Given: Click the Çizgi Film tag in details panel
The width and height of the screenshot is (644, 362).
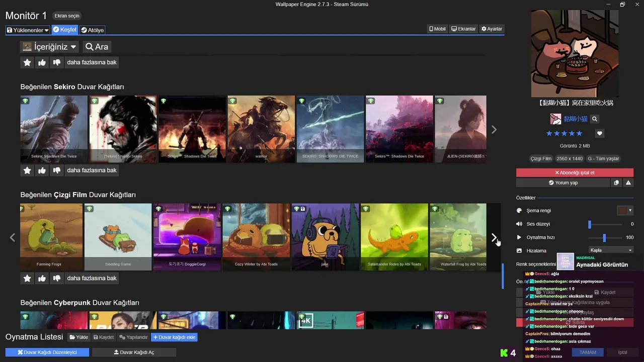Looking at the screenshot, I should click(541, 159).
